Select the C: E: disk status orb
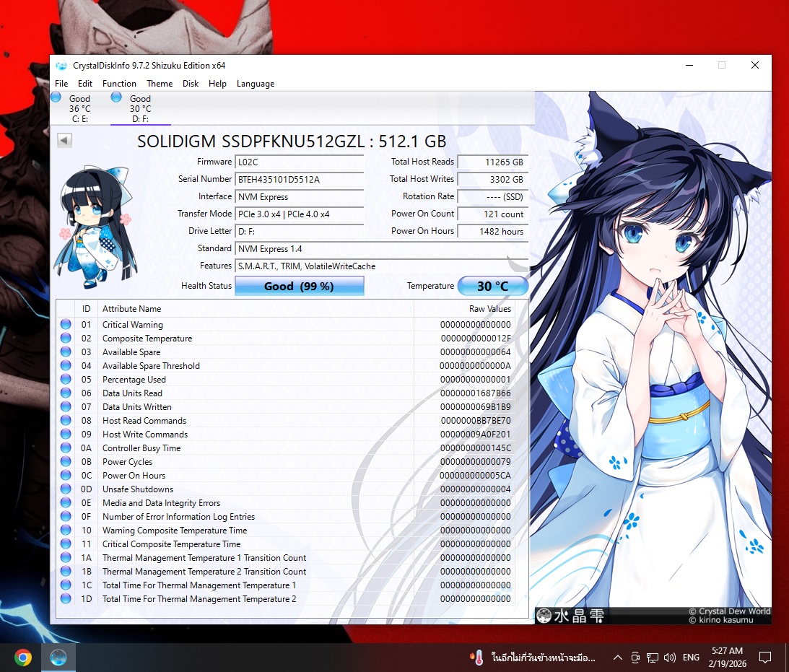This screenshot has width=789, height=672. point(56,97)
